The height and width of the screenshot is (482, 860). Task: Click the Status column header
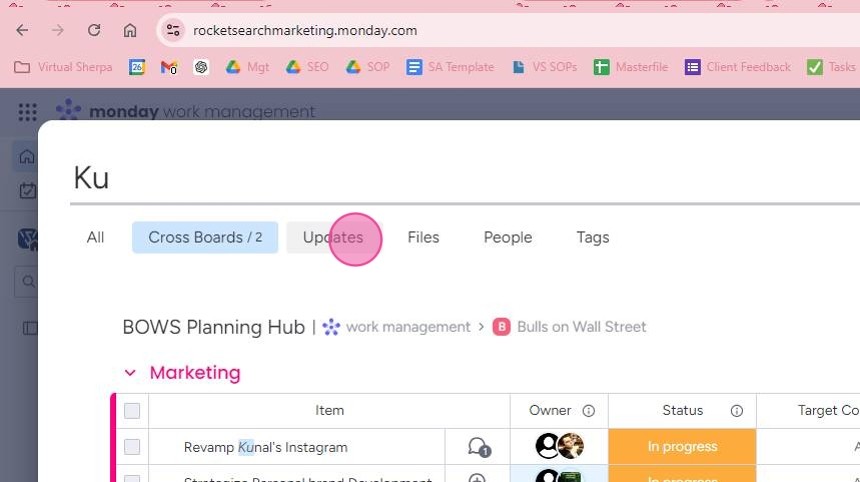pyautogui.click(x=682, y=411)
